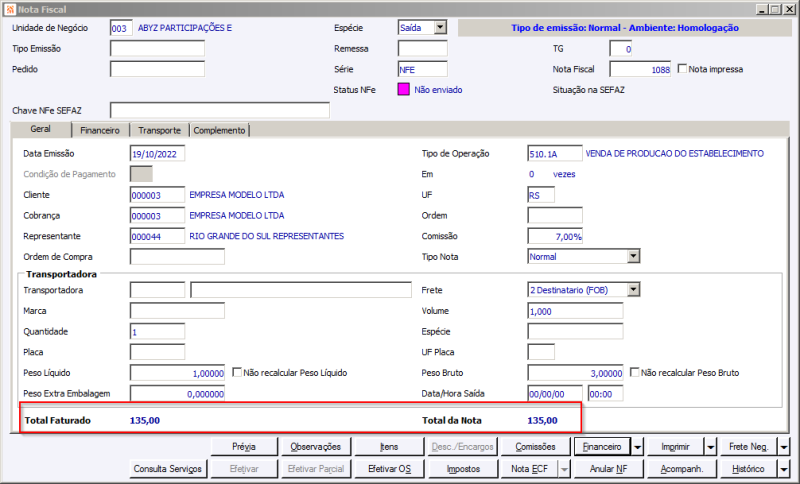The image size is (800, 484).
Task: Focus the Série field showing NFE
Action: click(x=422, y=69)
